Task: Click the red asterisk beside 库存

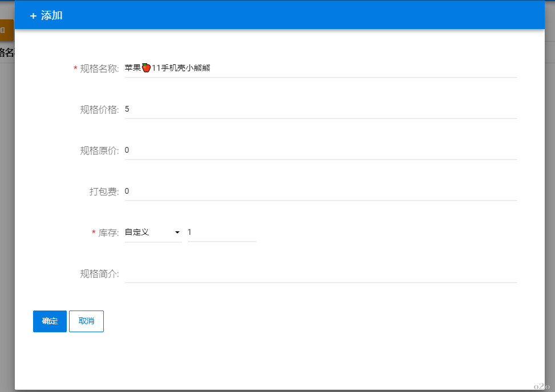Action: pos(94,232)
